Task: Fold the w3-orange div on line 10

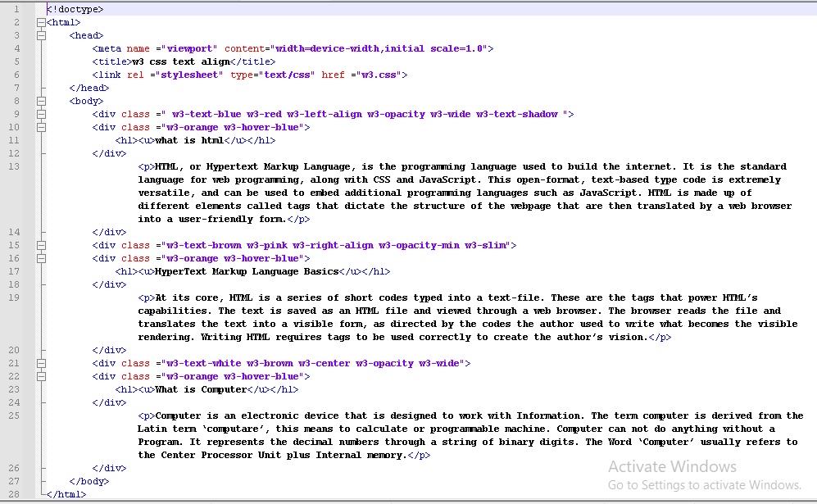Action: coord(40,127)
